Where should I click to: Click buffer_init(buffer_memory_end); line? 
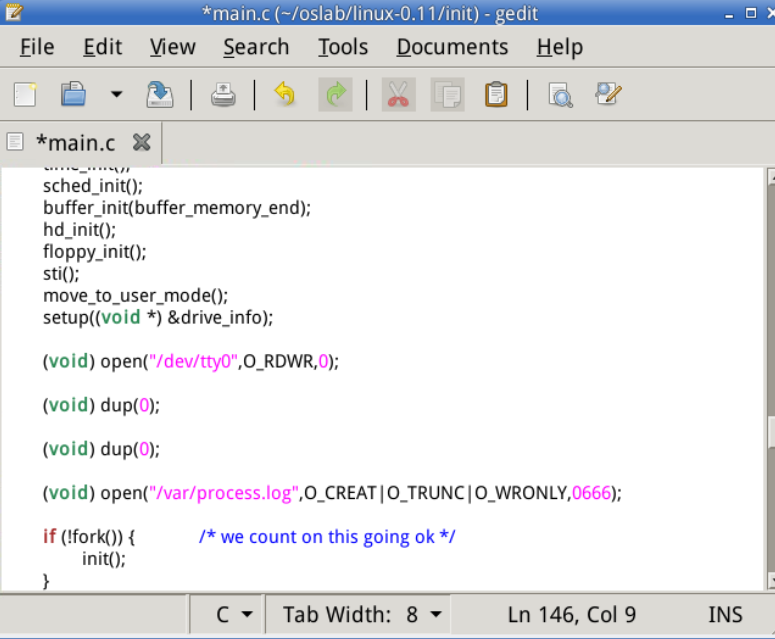point(177,208)
